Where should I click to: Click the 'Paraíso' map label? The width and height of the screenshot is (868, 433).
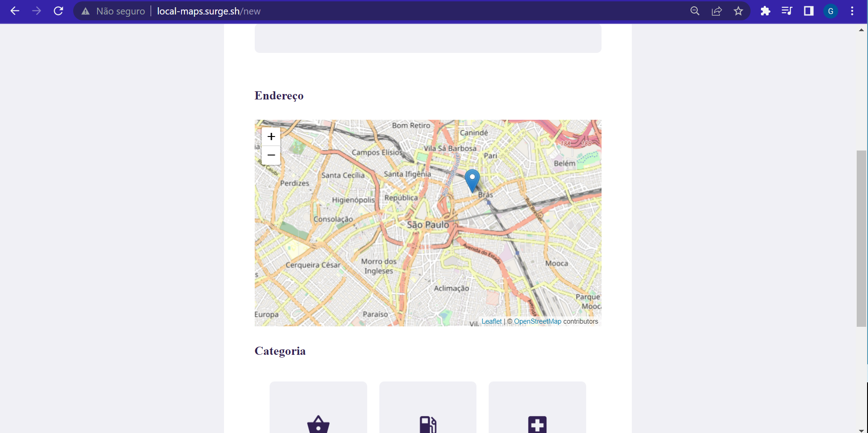[x=375, y=314]
